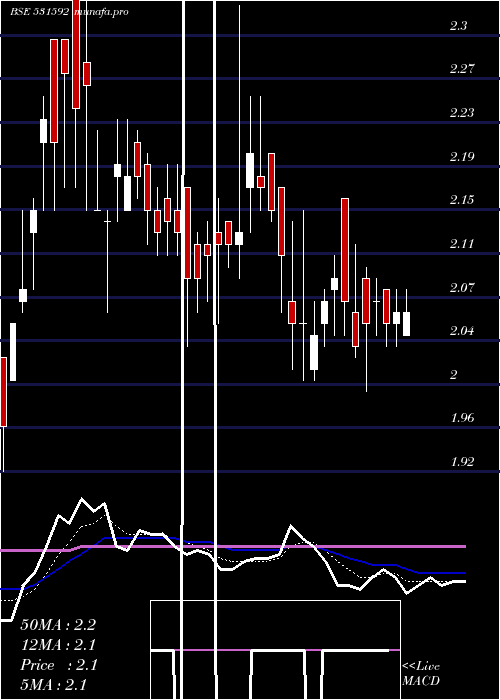Click the '5MA : 2.1' legend entry

[x=54, y=685]
